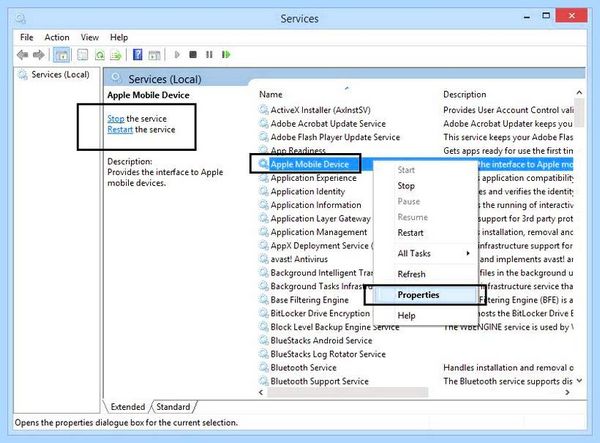
Task: Switch to the Standard tab
Action: click(173, 407)
